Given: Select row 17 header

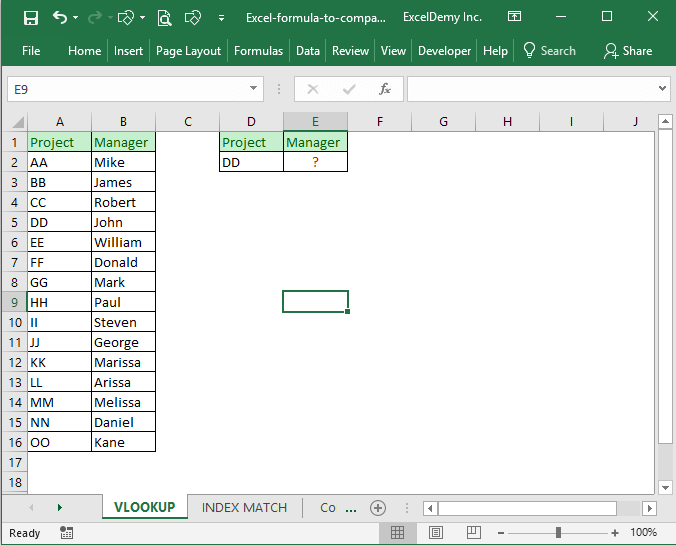Looking at the screenshot, I should coord(15,463).
